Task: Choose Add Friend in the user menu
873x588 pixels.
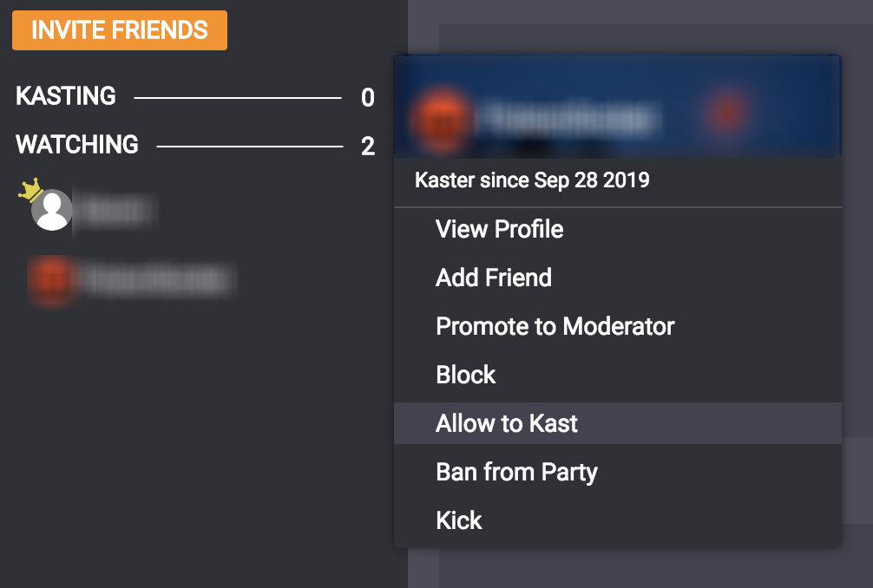Action: [493, 278]
